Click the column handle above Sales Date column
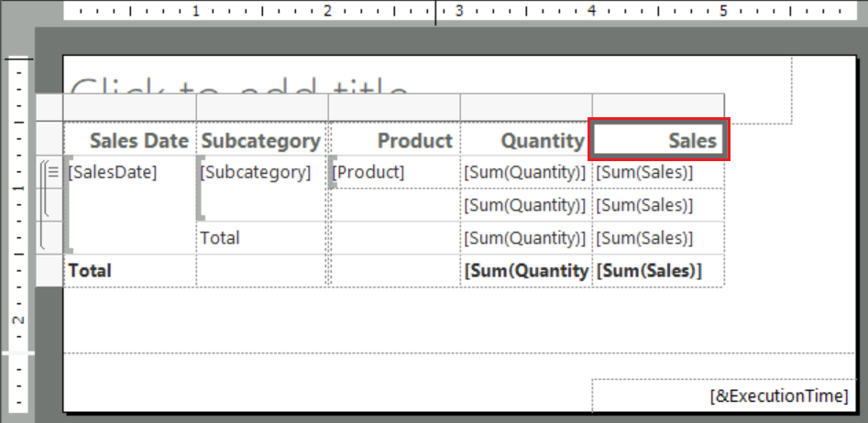 tap(129, 107)
